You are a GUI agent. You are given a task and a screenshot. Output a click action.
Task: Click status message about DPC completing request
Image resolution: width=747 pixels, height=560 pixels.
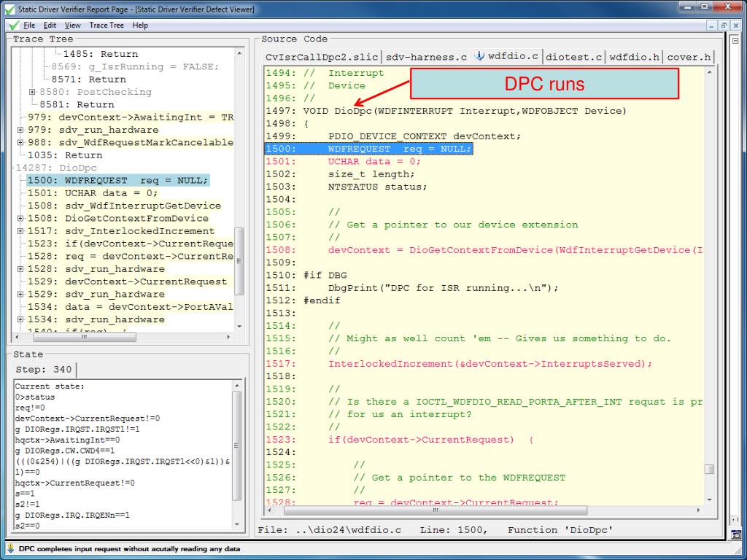129,548
